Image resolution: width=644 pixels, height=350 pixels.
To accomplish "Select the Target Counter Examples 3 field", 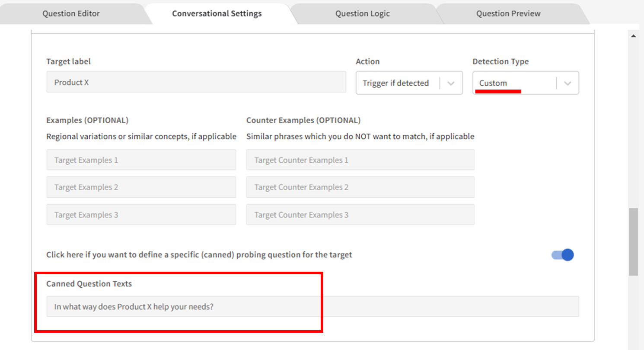I will coord(360,215).
